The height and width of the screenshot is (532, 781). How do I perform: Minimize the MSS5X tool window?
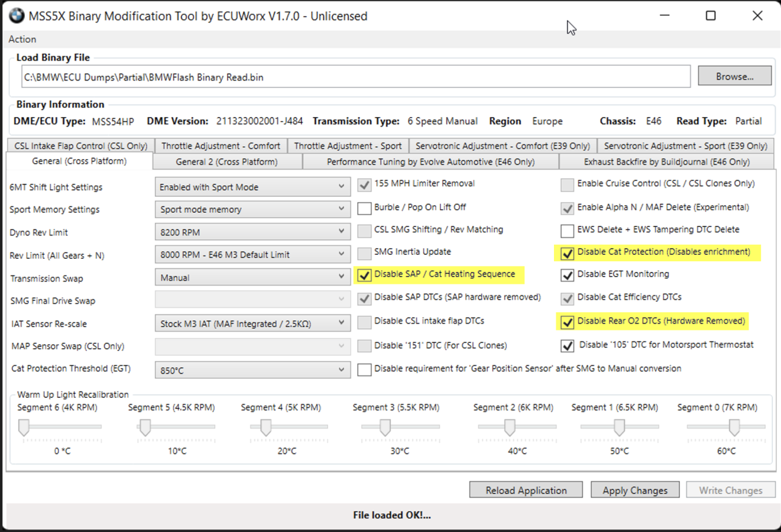coord(665,16)
